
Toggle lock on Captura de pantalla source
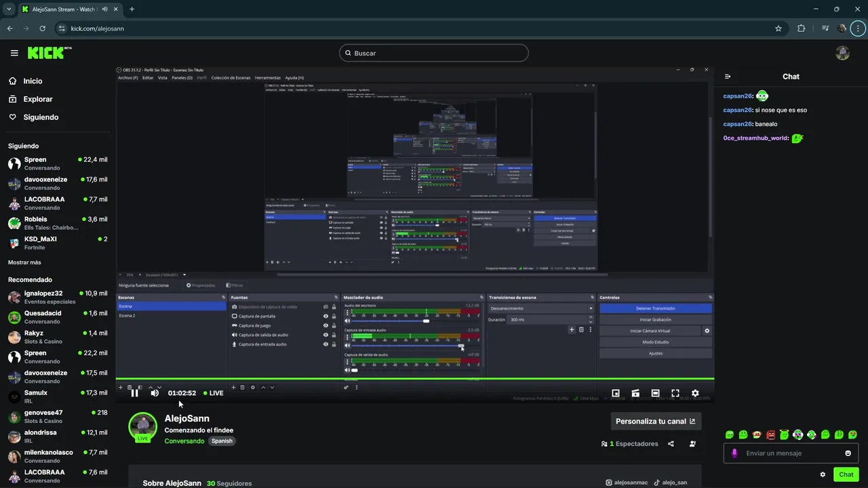334,316
